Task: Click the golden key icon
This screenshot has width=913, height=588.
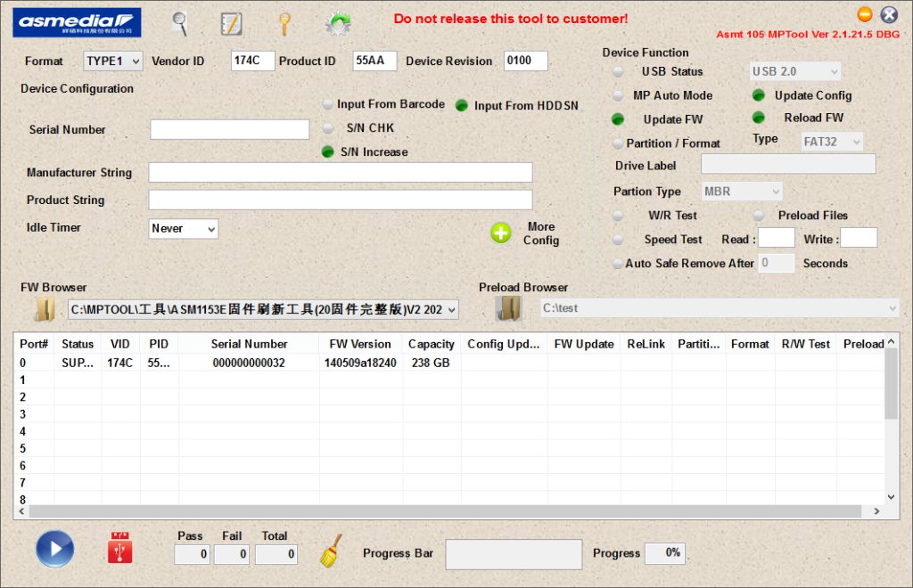Action: pos(284,24)
